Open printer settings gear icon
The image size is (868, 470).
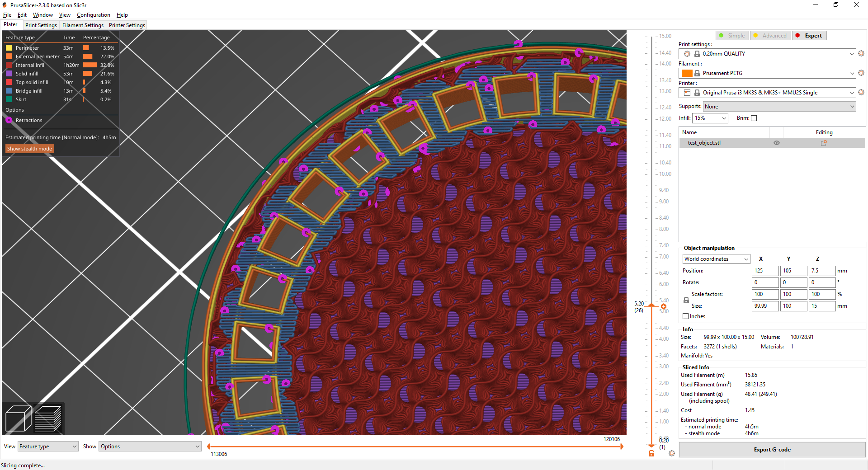[861, 92]
